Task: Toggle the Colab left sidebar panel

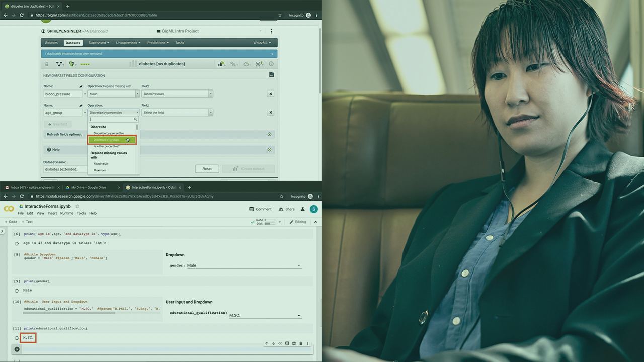Action: point(3,231)
